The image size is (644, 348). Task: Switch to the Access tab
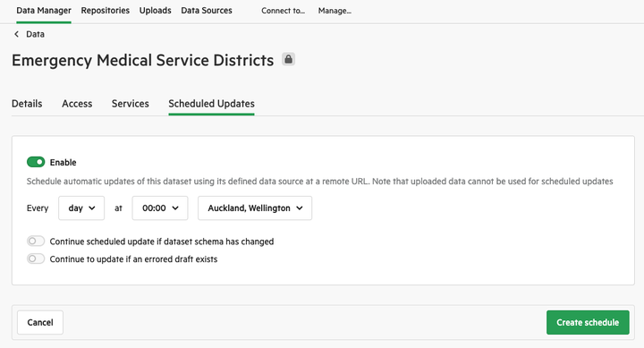77,104
